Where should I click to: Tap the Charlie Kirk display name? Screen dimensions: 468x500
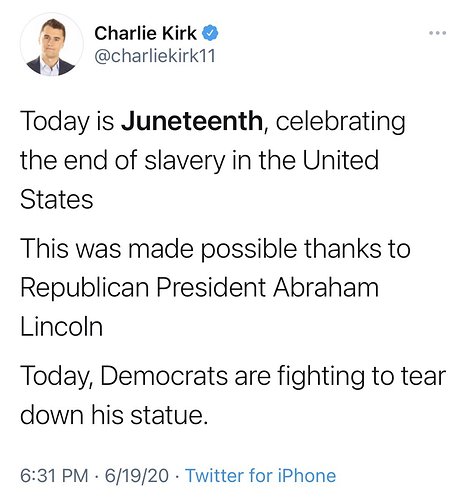[x=146, y=33]
